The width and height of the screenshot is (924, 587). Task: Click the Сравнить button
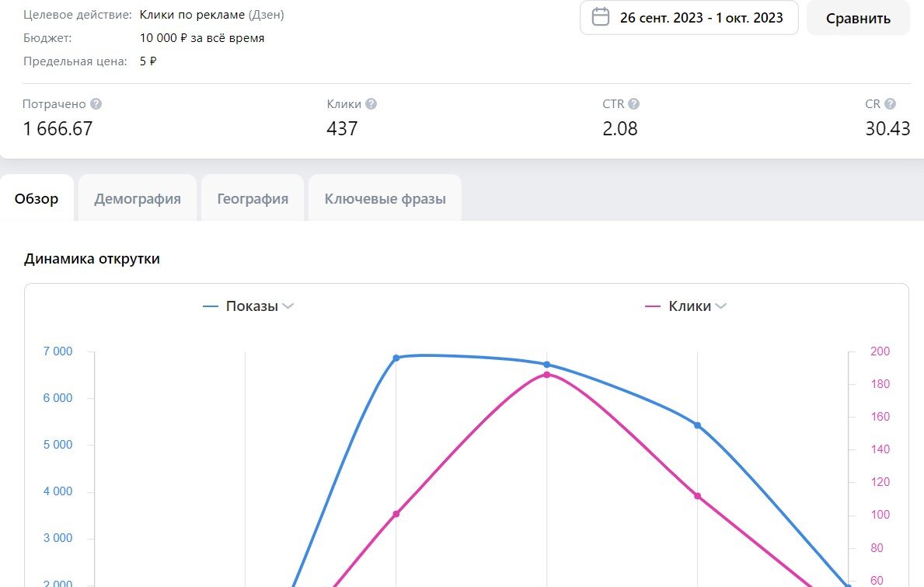coord(858,18)
